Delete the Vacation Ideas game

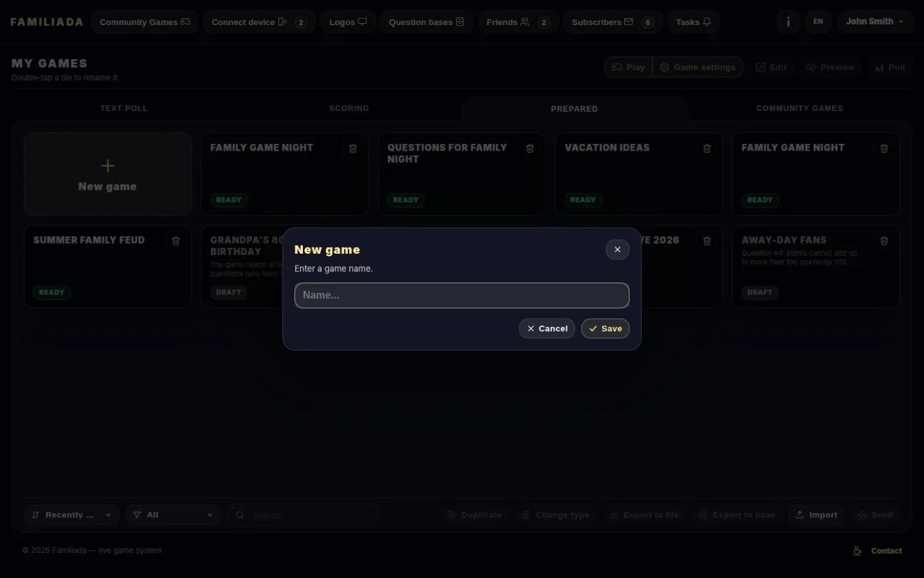pyautogui.click(x=707, y=149)
